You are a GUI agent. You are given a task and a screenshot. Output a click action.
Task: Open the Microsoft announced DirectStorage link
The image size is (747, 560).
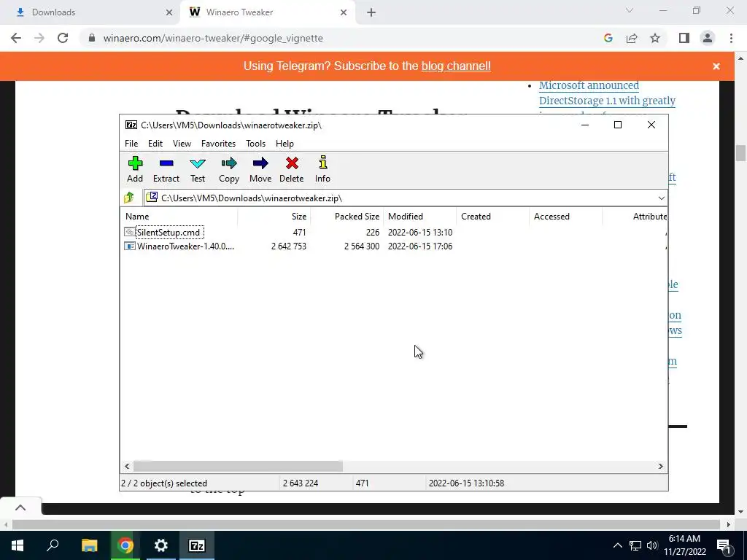click(x=607, y=93)
